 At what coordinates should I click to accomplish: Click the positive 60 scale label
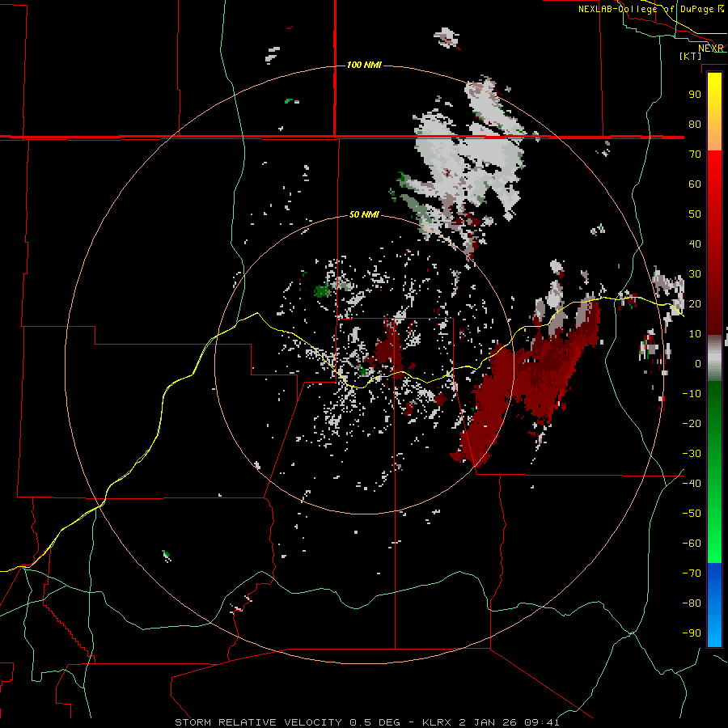[x=695, y=184]
